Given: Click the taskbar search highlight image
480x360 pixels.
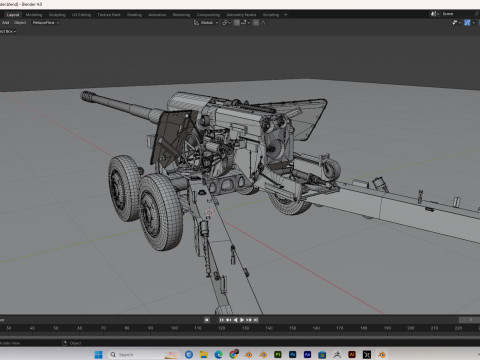Looking at the screenshot, I should (171, 355).
